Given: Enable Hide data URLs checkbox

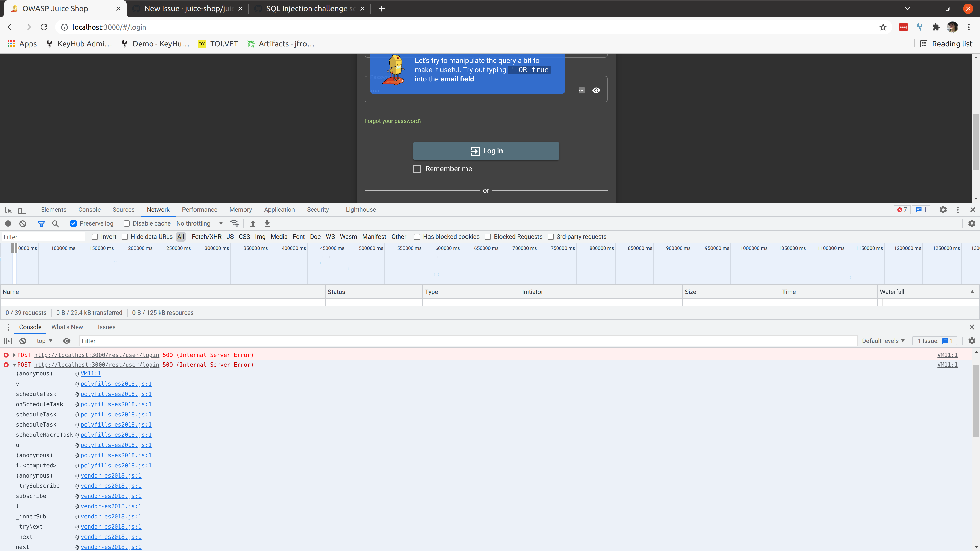Looking at the screenshot, I should (x=125, y=236).
